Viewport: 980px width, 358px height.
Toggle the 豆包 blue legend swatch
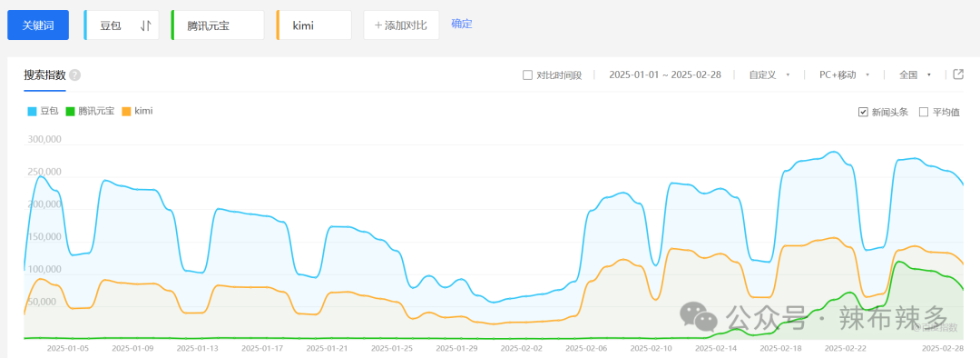pyautogui.click(x=32, y=112)
